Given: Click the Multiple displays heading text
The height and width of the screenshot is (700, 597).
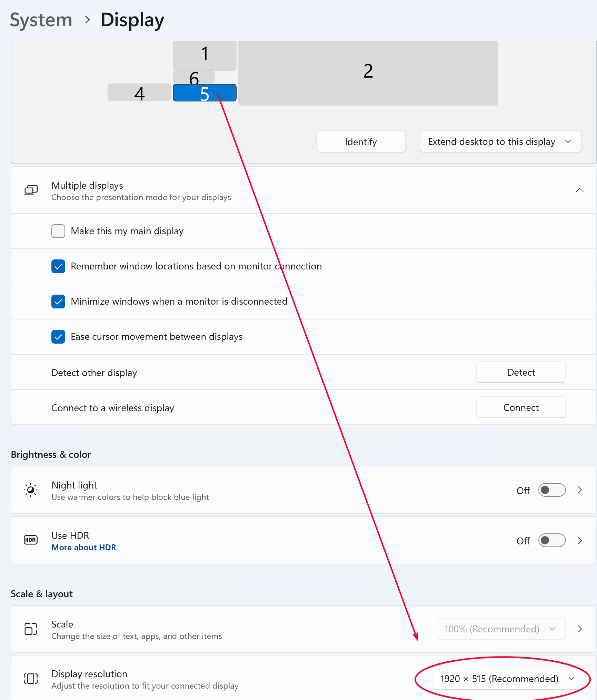Looking at the screenshot, I should coord(87,185).
